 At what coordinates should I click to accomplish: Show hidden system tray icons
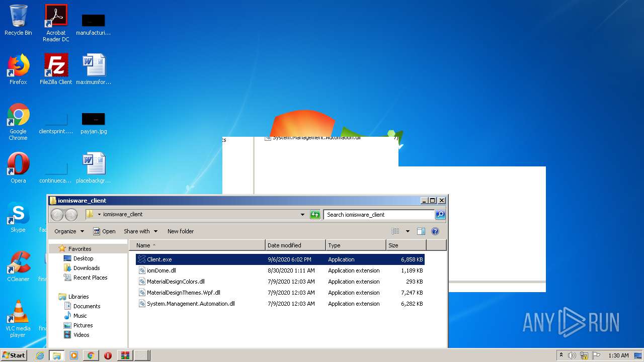point(561,355)
